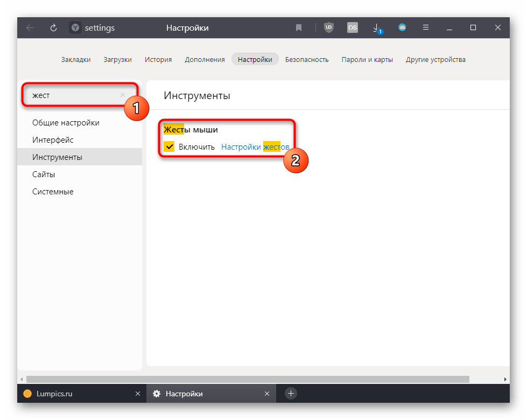The height and width of the screenshot is (420, 527).
Task: Open the uBlock shield extension icon
Action: pos(329,28)
